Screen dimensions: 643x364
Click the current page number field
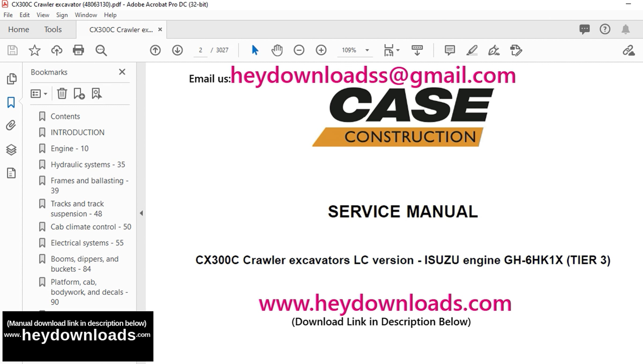[200, 50]
